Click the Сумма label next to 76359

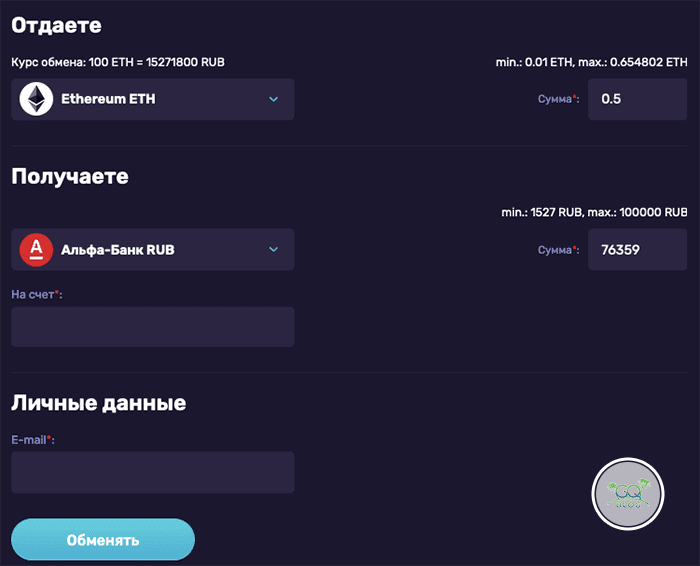click(558, 250)
